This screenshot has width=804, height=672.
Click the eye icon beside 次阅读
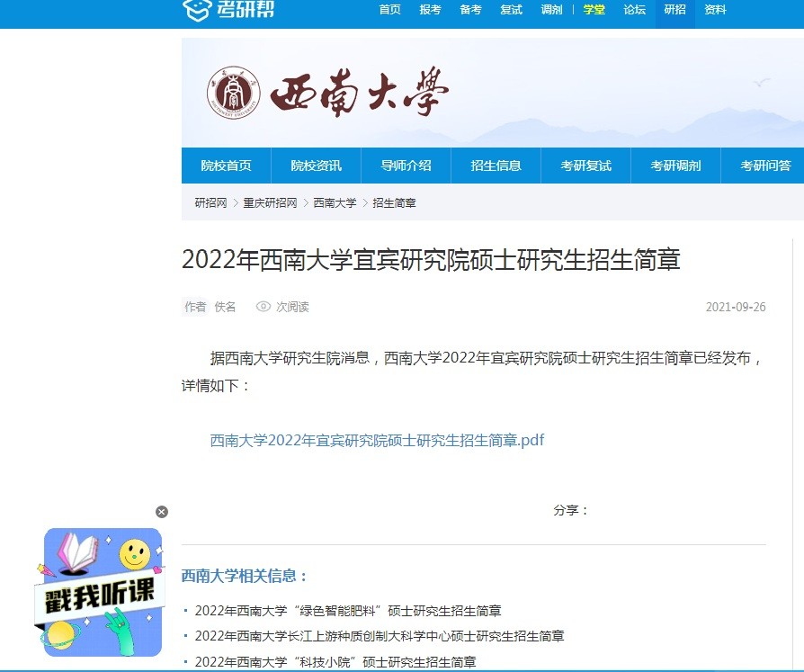[x=264, y=307]
